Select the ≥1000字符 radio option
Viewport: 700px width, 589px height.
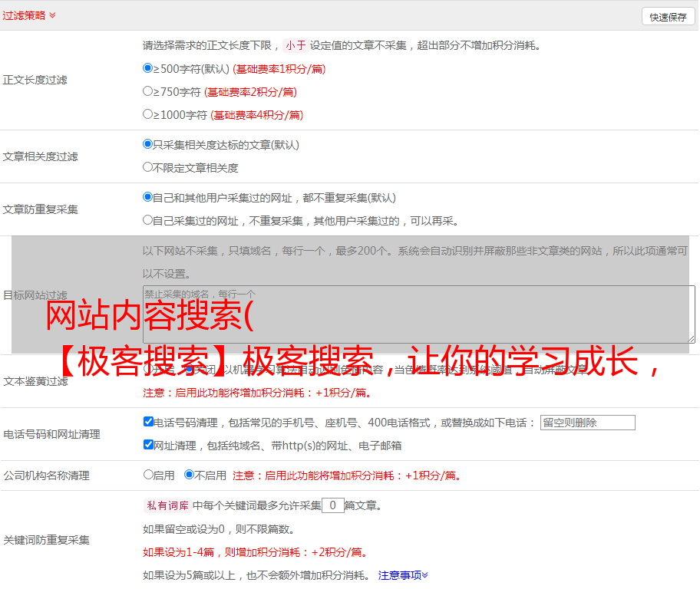tap(148, 114)
